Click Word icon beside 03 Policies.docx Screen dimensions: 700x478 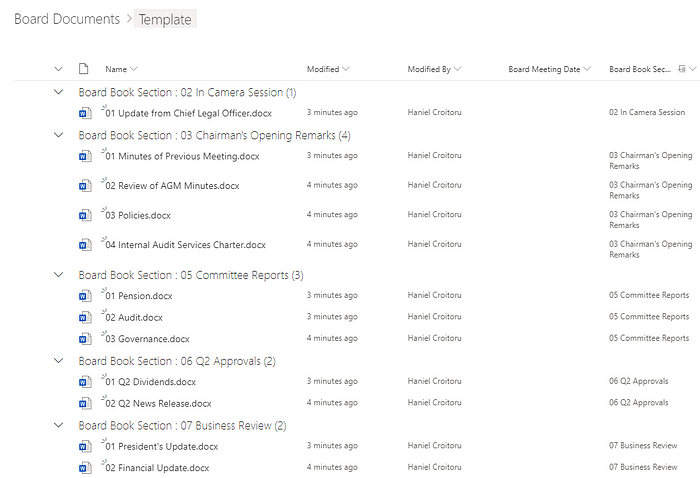[x=84, y=215]
